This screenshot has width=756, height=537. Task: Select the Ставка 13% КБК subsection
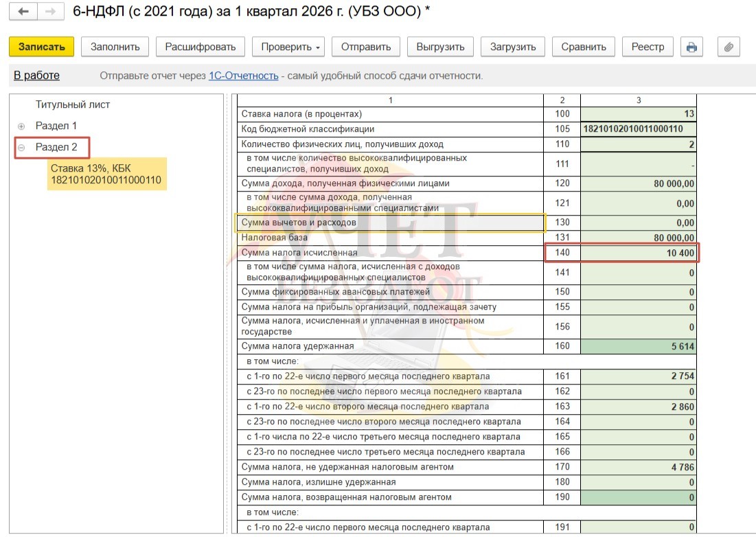coord(106,174)
